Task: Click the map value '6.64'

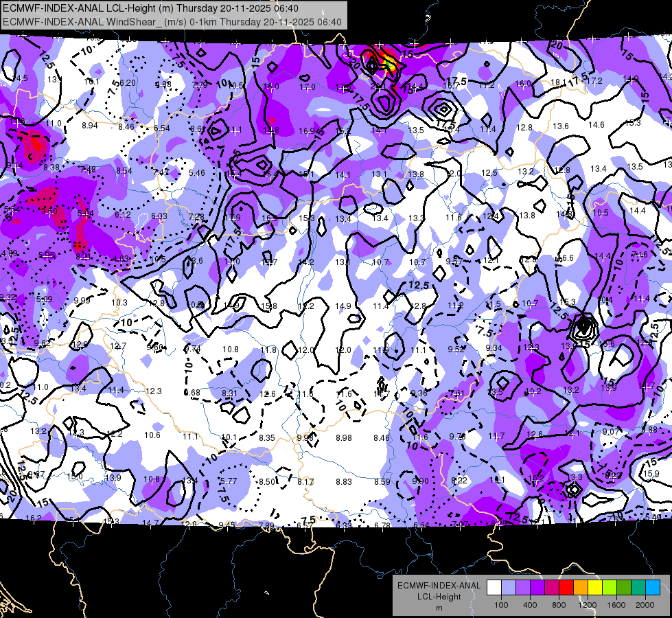Action: pyautogui.click(x=421, y=525)
